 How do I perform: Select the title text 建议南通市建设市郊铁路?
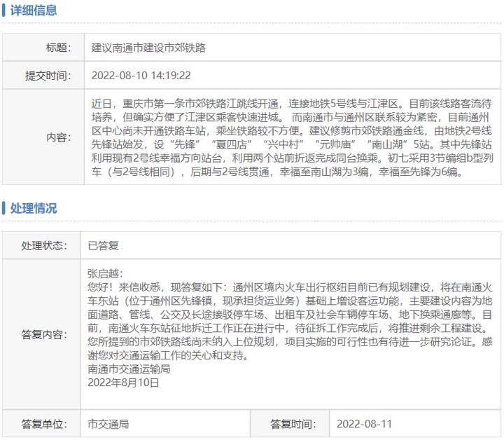(148, 48)
